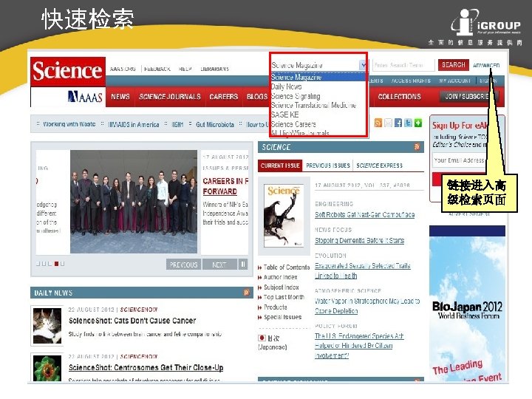Screen dimensions: 532x399
Task: Open the search scope dropdown arrow
Action: click(363, 65)
